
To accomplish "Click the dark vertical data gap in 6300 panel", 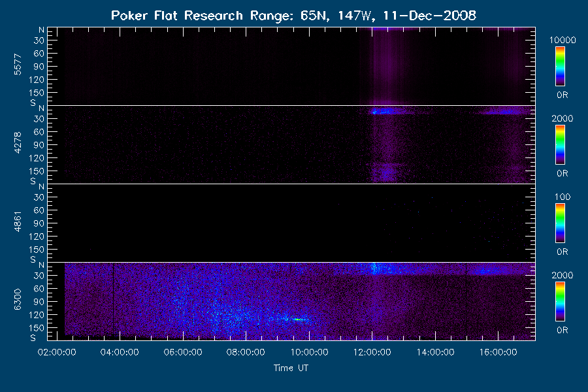I will coord(113,300).
